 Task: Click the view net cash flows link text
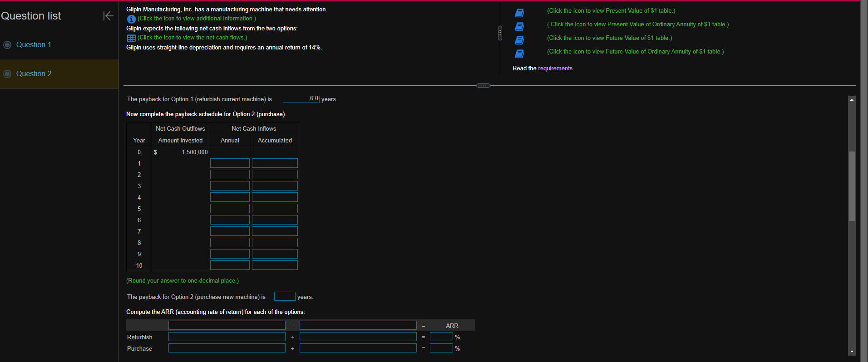pos(192,38)
